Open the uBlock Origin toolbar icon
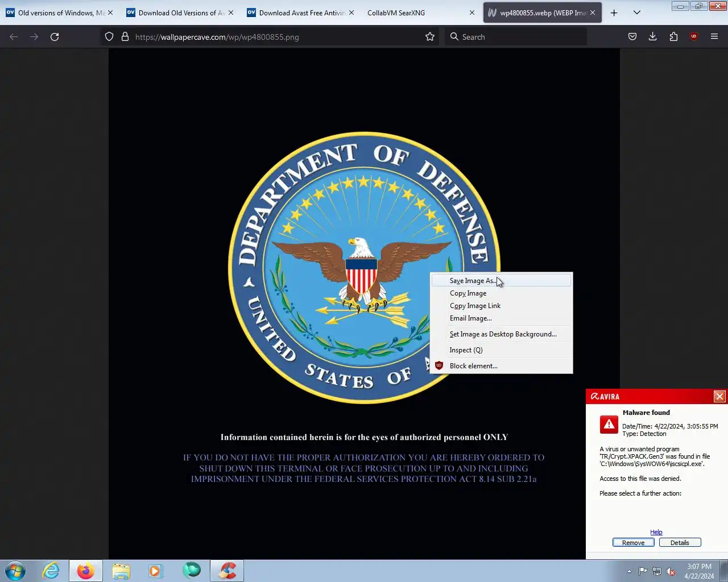 [x=694, y=36]
